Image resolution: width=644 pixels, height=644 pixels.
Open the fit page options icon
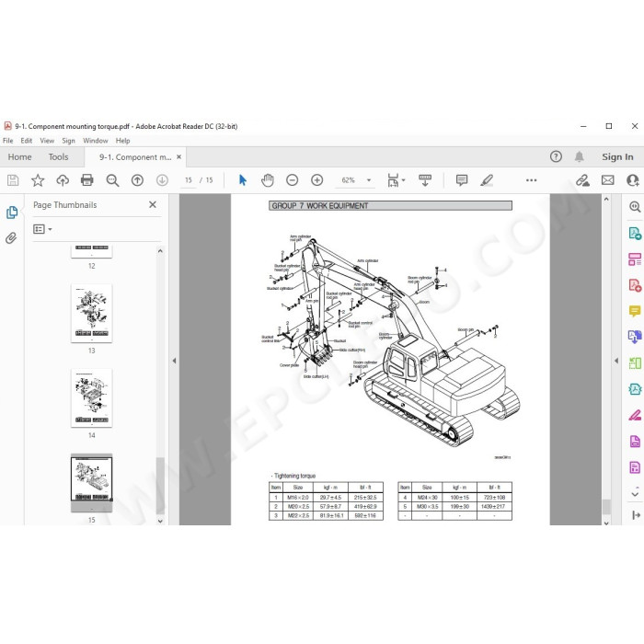click(396, 180)
